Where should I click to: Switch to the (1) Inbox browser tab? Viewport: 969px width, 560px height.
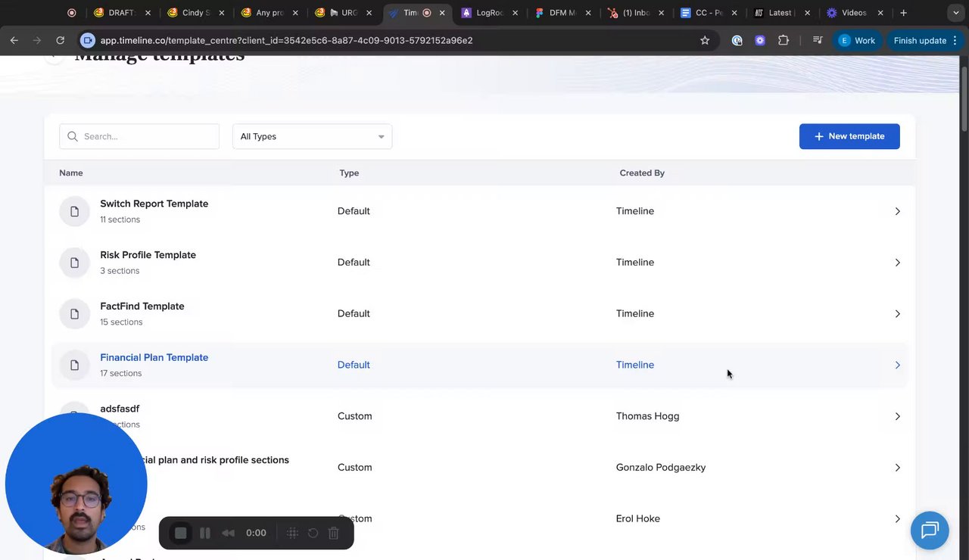[637, 13]
